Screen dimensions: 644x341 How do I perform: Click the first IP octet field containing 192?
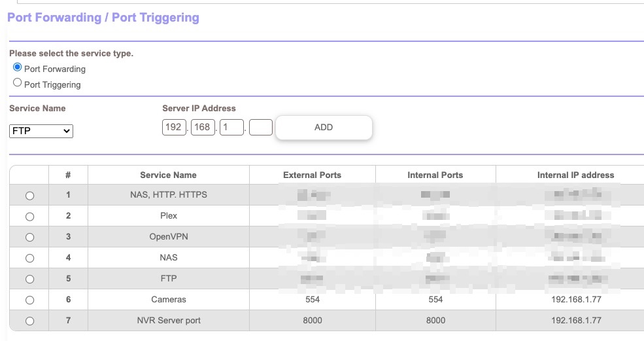pyautogui.click(x=174, y=127)
